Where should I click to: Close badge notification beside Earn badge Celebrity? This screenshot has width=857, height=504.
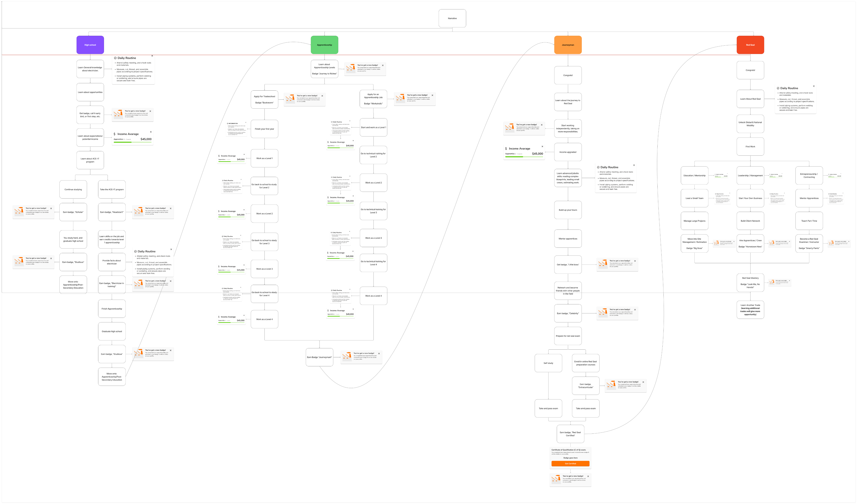click(x=635, y=309)
